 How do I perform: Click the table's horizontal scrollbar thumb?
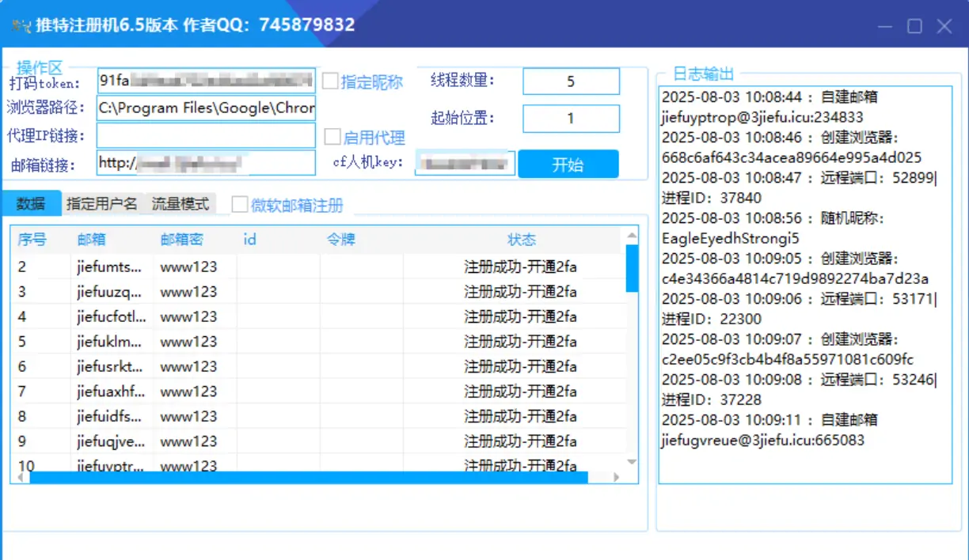point(309,478)
